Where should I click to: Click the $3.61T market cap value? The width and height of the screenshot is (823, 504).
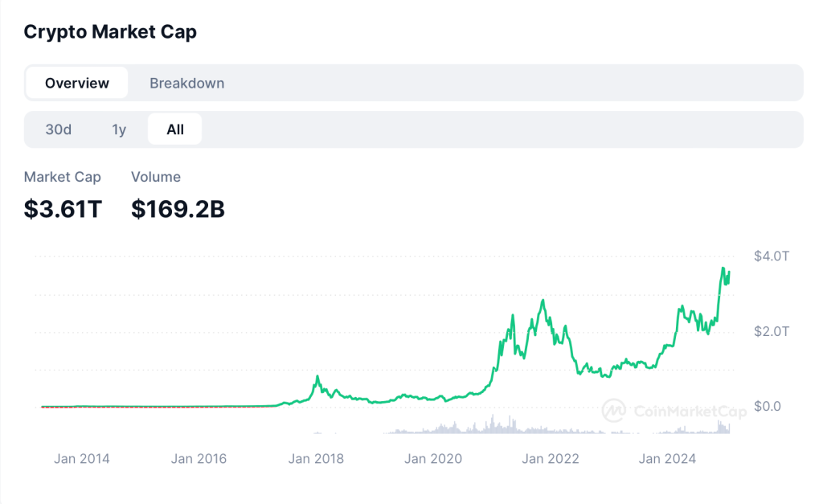63,209
